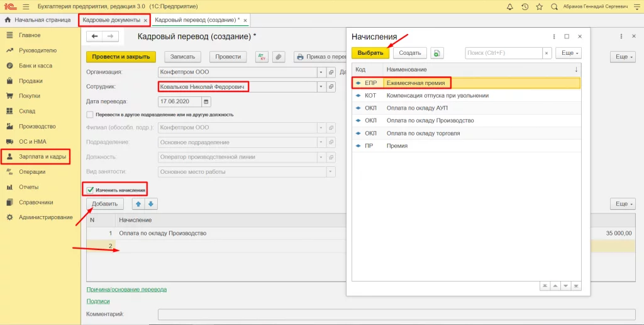Click the Поиск (Ctrl+F) search field

(x=504, y=53)
